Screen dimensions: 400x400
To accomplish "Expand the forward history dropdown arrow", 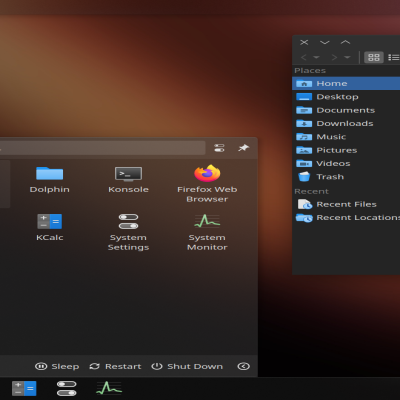I will click(x=347, y=57).
